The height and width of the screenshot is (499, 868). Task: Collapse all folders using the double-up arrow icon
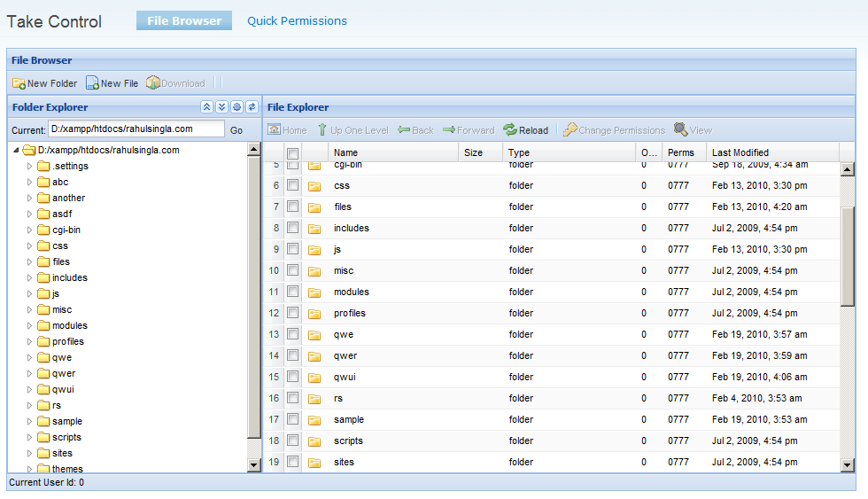tap(206, 107)
